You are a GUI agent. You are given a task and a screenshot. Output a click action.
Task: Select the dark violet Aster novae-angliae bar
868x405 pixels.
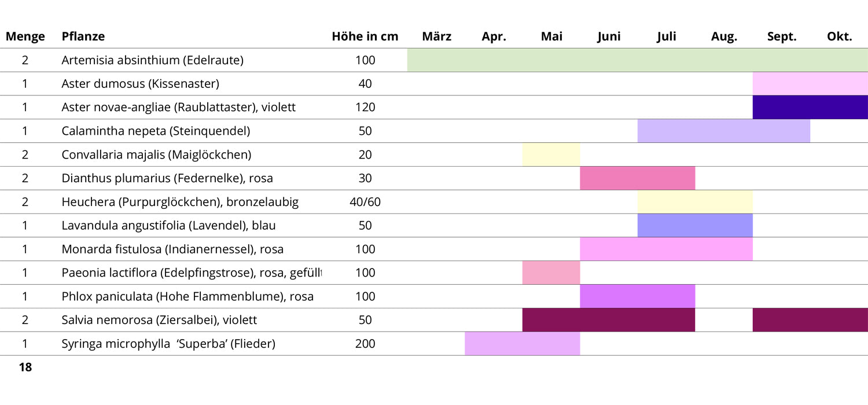pos(810,107)
